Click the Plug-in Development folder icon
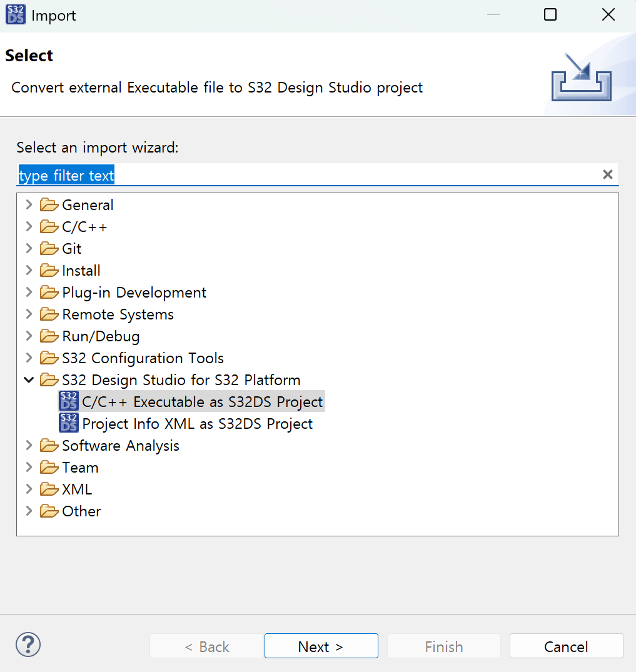The image size is (636, 672). (x=49, y=293)
